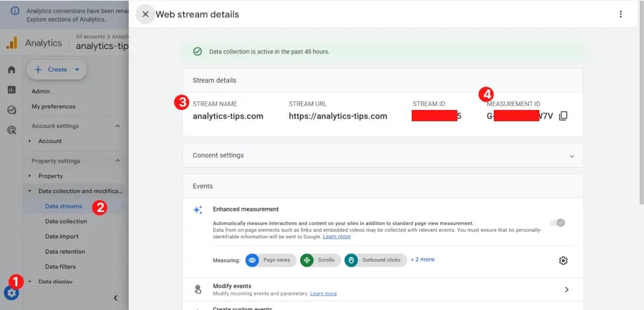Select Data streams
Screen dimensions: 644x310
pyautogui.click(x=64, y=207)
